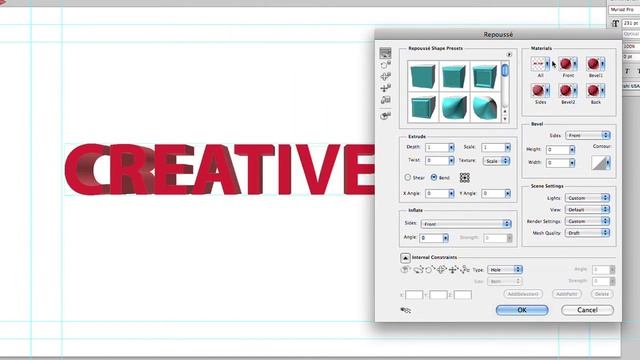Select the first constraint rotate tool icon
Image resolution: width=640 pixels, height=360 pixels.
tap(405, 269)
